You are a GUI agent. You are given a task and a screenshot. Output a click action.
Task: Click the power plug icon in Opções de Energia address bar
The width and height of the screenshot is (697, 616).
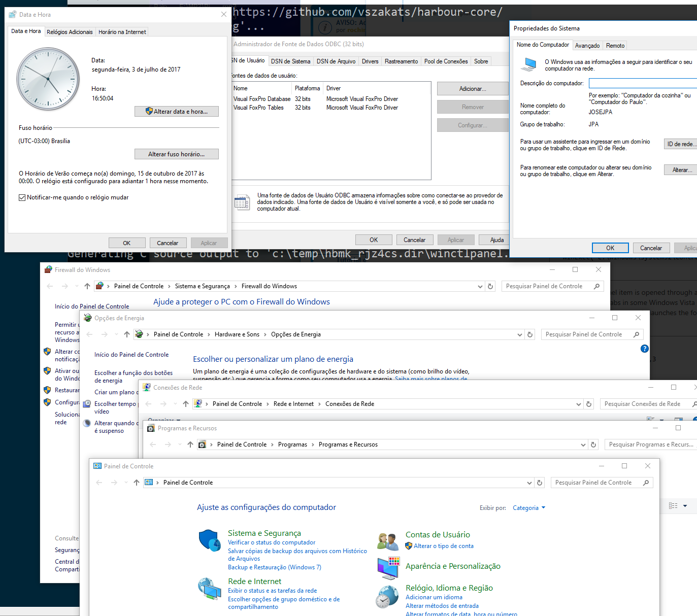click(x=139, y=334)
